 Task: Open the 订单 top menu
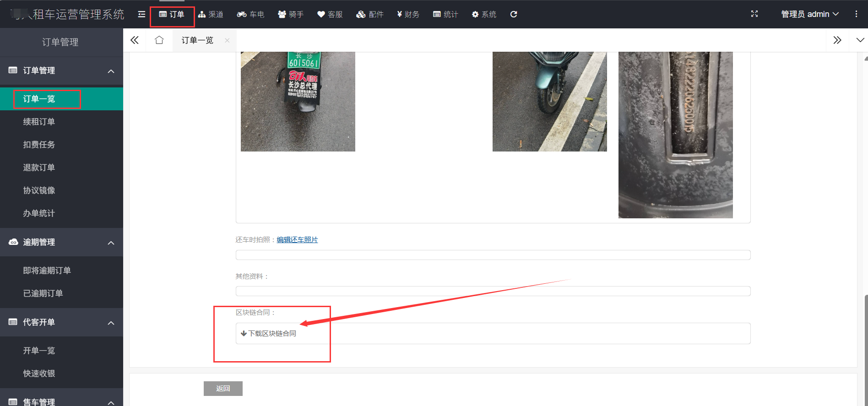[172, 14]
